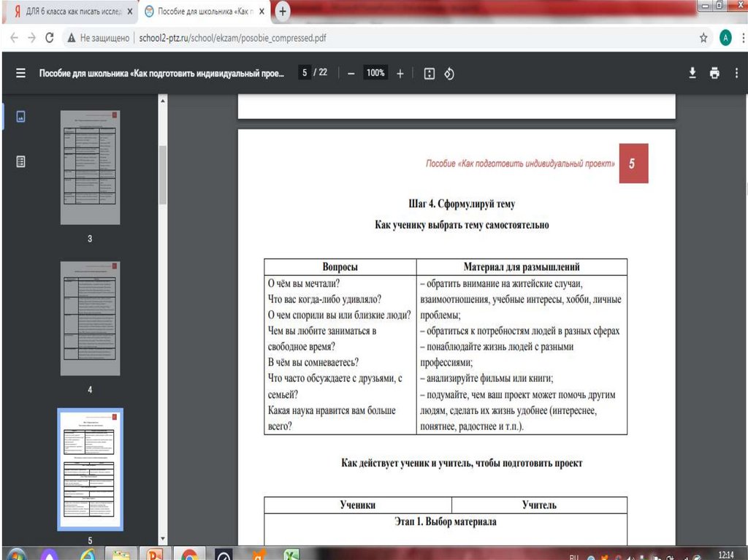Zoom out the PDF with minus button
Image resolution: width=748 pixels, height=560 pixels.
tap(351, 73)
